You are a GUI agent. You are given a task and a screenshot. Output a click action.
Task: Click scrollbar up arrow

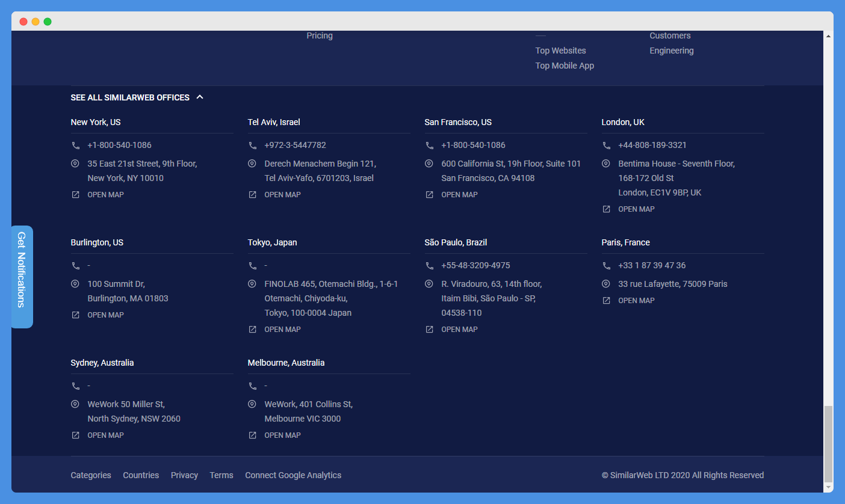[828, 36]
